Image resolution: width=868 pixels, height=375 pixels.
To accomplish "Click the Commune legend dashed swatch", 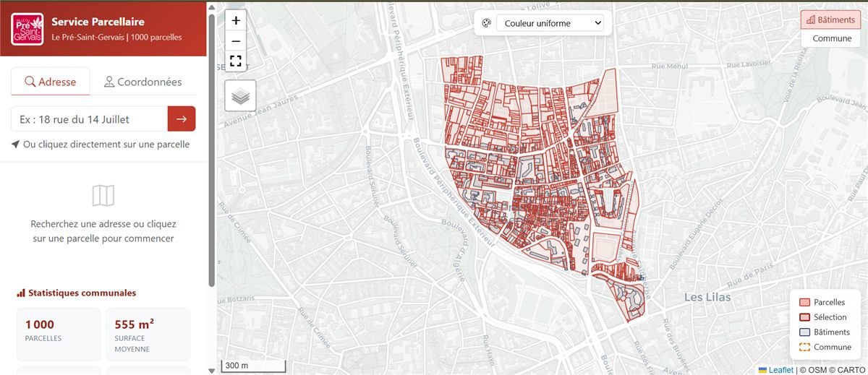I will click(804, 347).
